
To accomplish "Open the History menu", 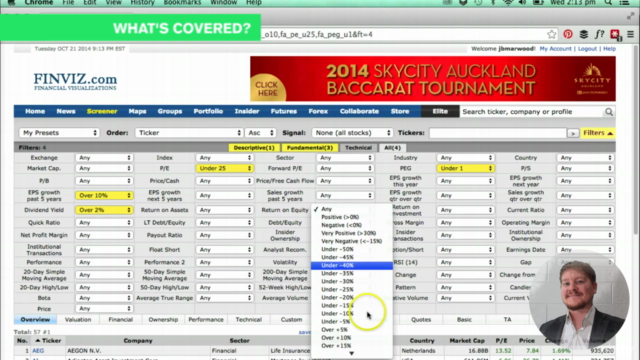I will click(x=142, y=2).
